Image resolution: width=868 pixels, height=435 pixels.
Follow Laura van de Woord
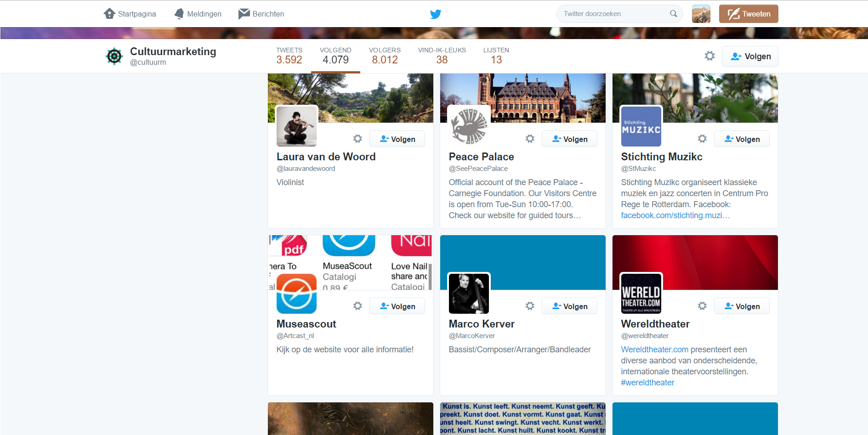(x=397, y=139)
